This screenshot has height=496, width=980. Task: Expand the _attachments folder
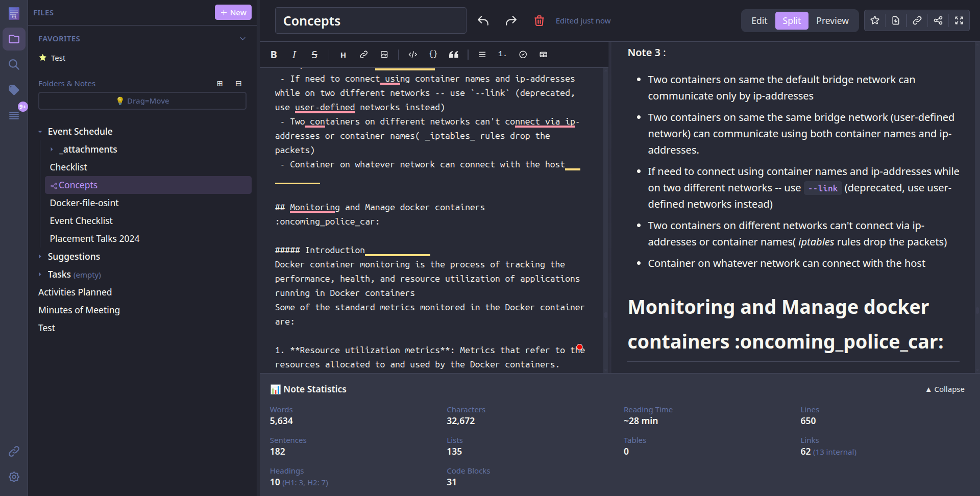tap(52, 149)
